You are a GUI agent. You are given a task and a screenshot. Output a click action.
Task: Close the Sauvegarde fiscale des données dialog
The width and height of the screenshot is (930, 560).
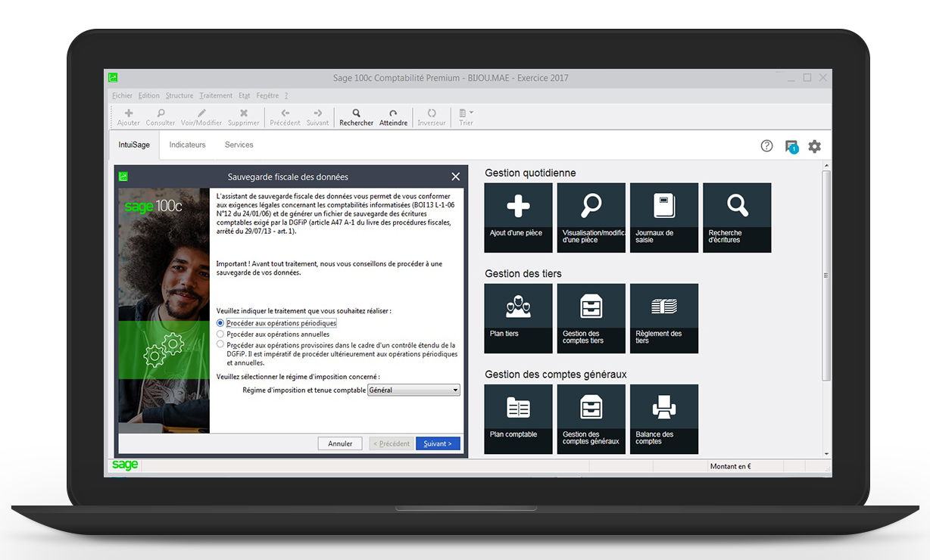pos(455,176)
